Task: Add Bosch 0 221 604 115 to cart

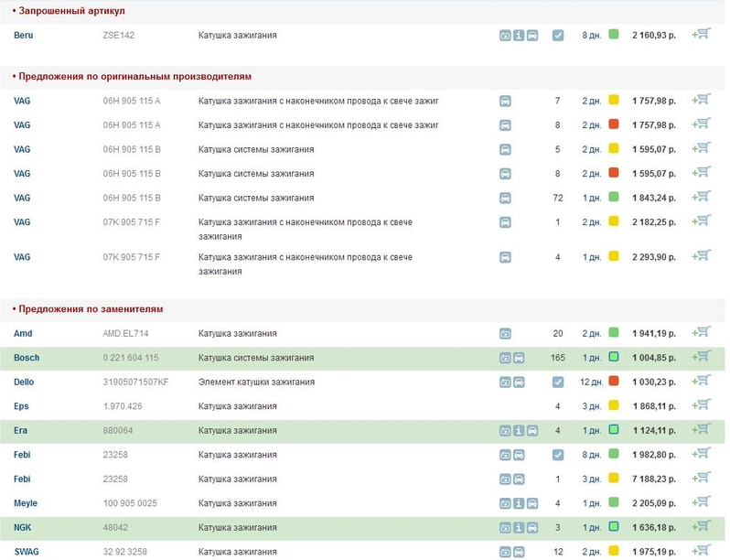Action: (701, 356)
